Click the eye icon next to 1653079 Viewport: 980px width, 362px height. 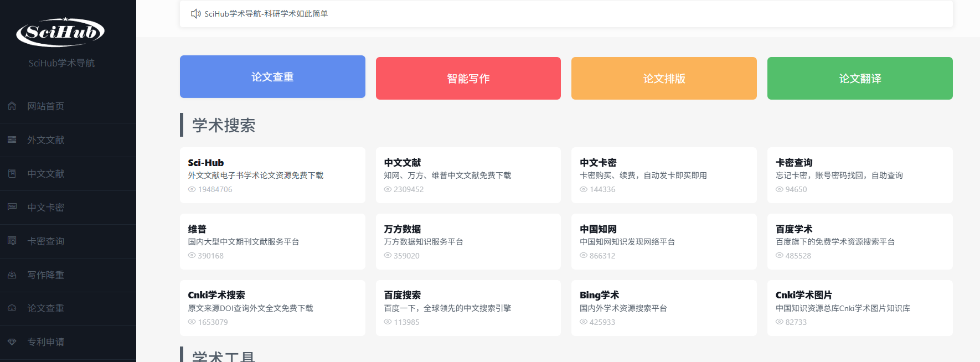coord(192,322)
